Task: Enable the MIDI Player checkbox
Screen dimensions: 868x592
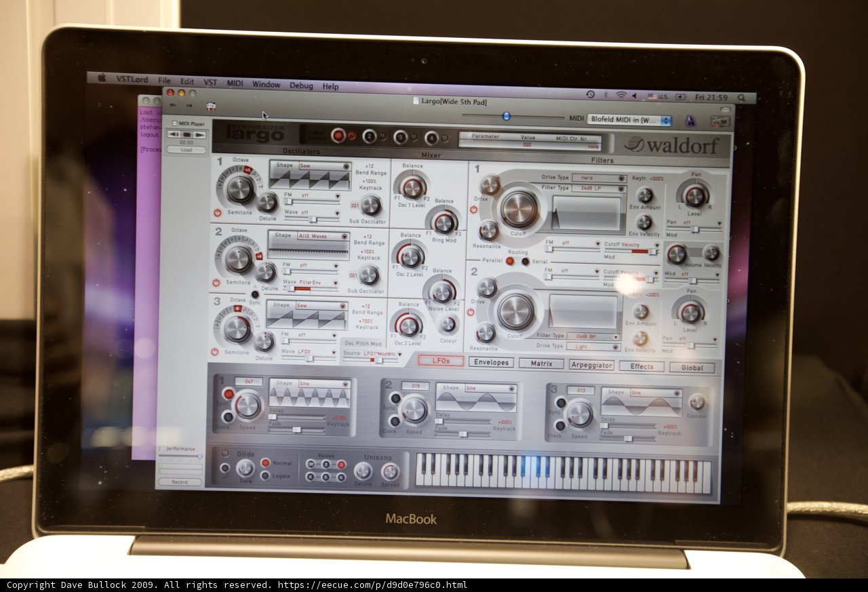Action: coord(175,123)
